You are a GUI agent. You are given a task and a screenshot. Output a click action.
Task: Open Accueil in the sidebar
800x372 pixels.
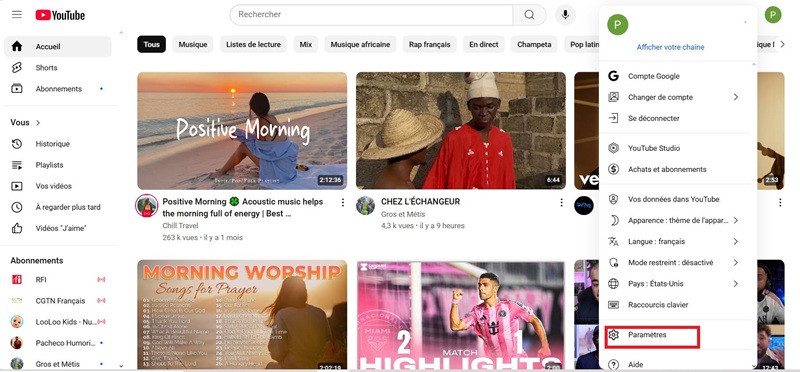pos(58,46)
